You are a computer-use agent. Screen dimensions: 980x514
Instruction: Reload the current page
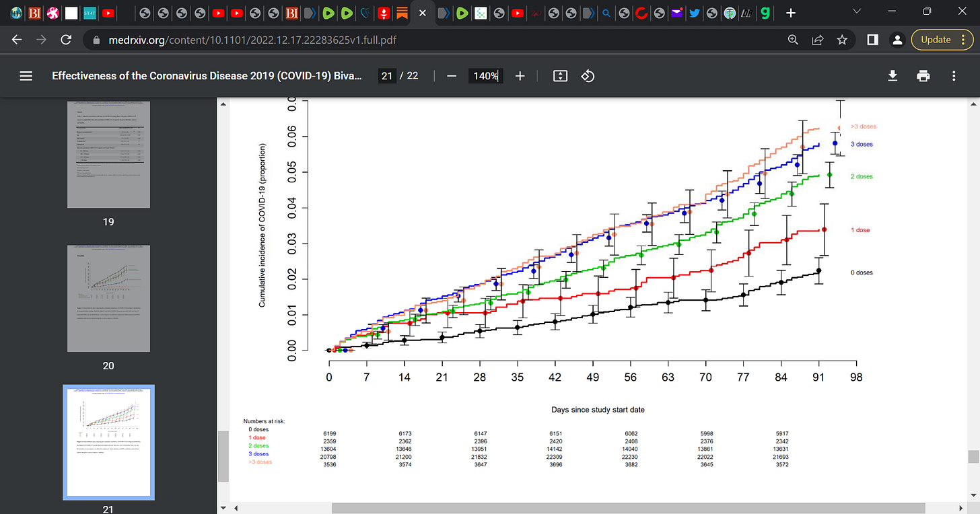[66, 40]
